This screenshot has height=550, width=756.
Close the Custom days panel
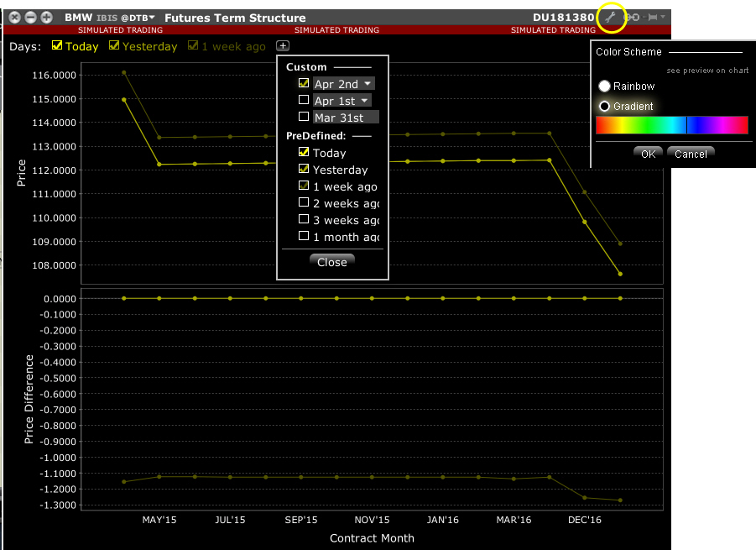coord(331,261)
